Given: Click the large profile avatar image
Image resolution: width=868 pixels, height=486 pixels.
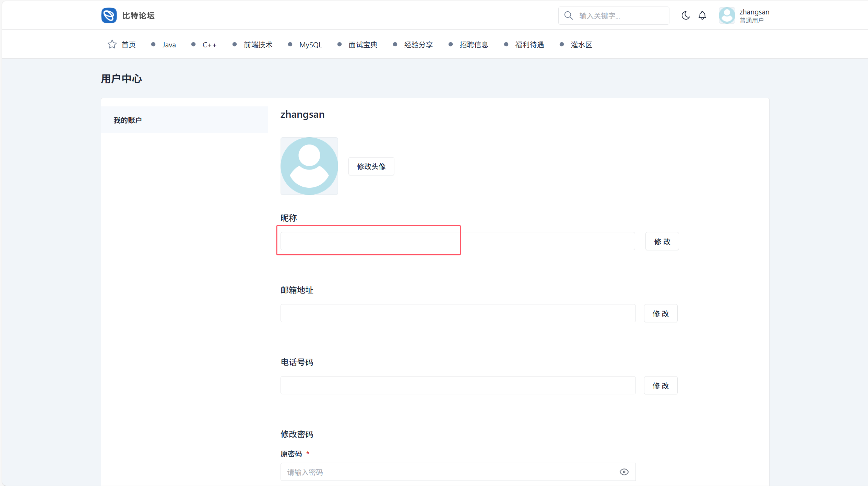Looking at the screenshot, I should (x=309, y=166).
